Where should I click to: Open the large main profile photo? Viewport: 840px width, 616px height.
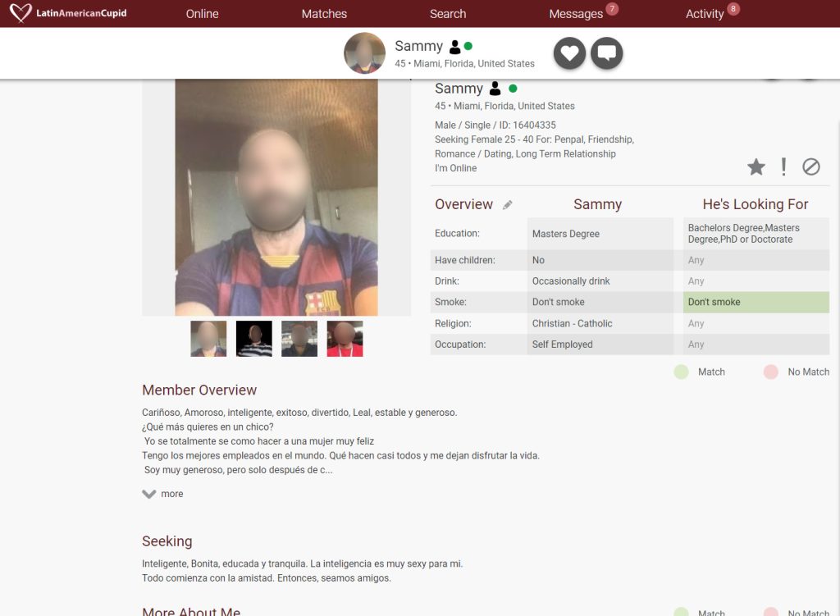click(x=276, y=197)
